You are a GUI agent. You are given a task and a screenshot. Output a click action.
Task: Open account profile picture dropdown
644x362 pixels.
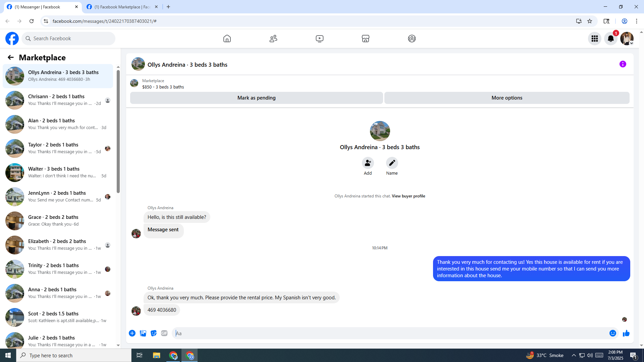point(627,39)
